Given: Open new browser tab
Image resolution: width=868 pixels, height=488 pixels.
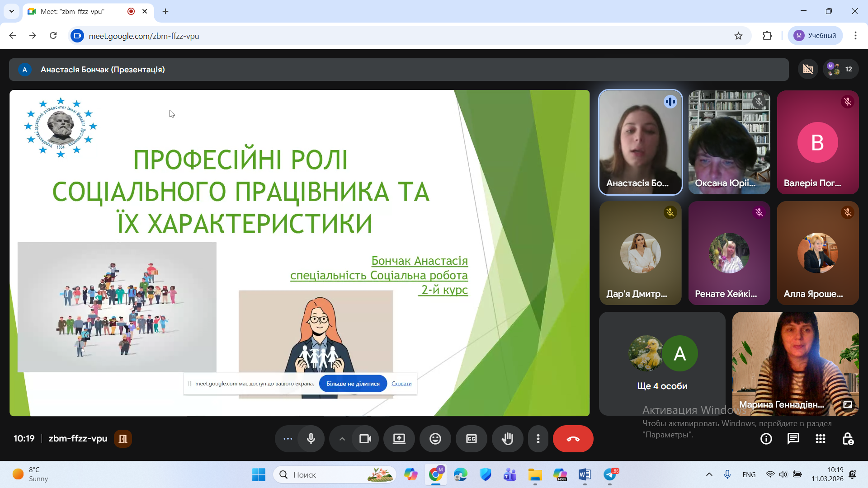Looking at the screenshot, I should tap(165, 11).
